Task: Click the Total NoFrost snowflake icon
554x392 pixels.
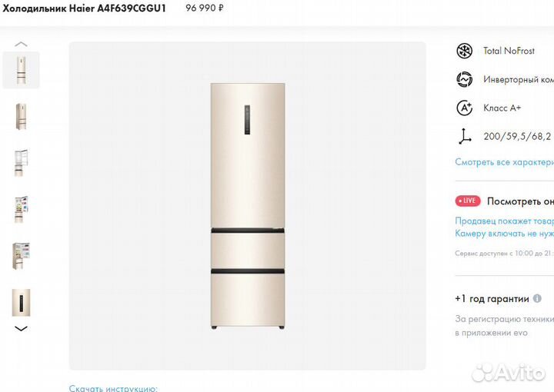Action: point(464,51)
